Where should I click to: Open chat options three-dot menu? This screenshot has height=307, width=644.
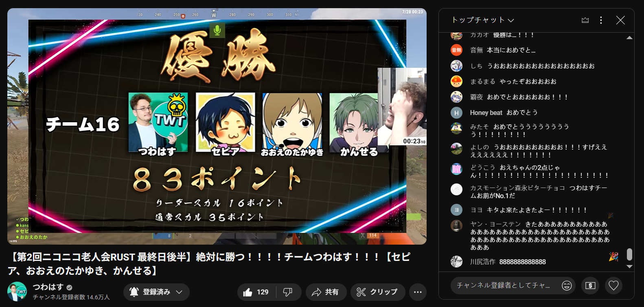[601, 20]
